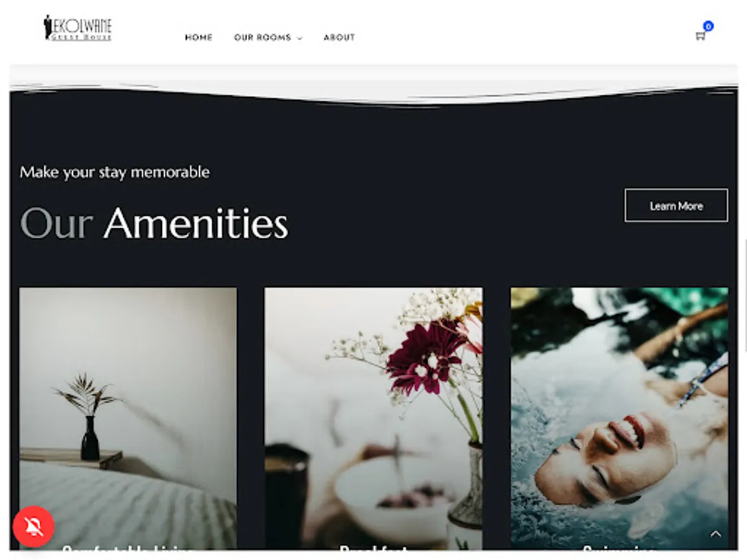Click the Make your stay memorable text
Image resolution: width=747 pixels, height=560 pixels.
click(x=115, y=172)
